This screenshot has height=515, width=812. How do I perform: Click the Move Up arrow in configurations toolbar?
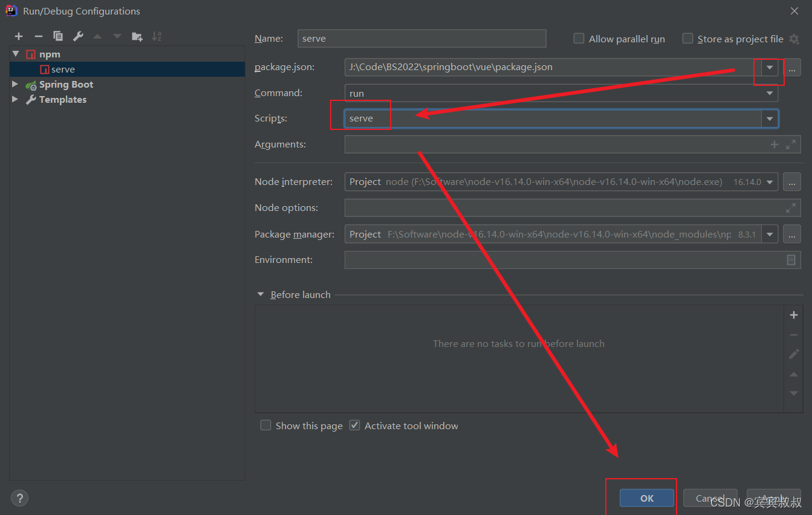[x=97, y=36]
